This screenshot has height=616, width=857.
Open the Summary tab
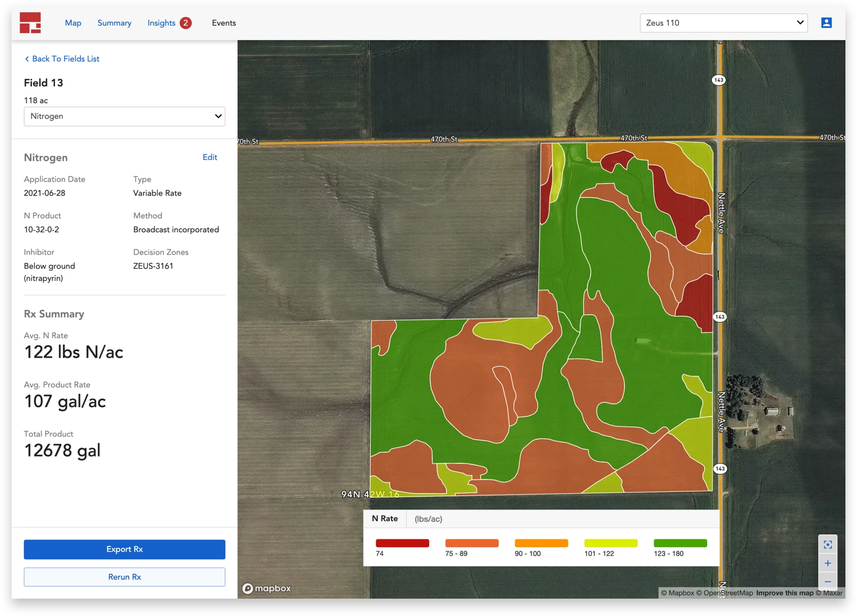[x=114, y=23]
